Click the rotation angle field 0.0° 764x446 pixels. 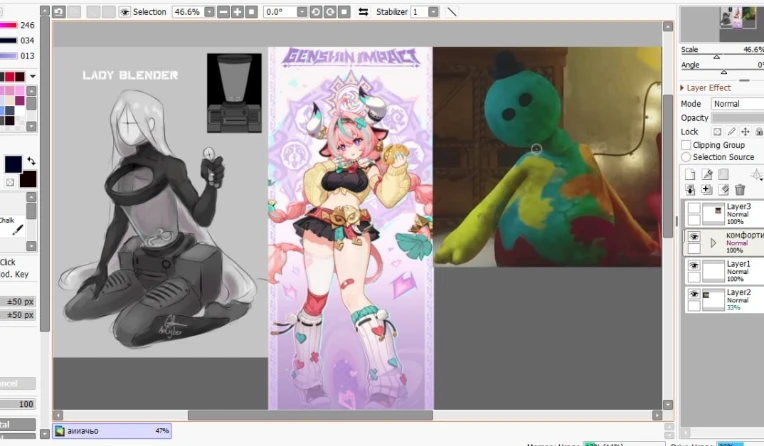click(x=280, y=12)
